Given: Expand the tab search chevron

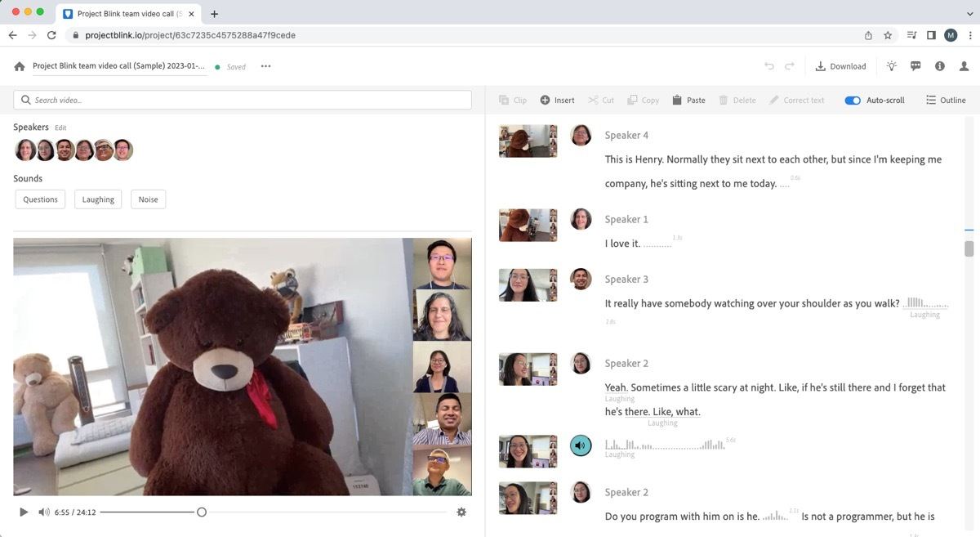Looking at the screenshot, I should click(x=969, y=14).
